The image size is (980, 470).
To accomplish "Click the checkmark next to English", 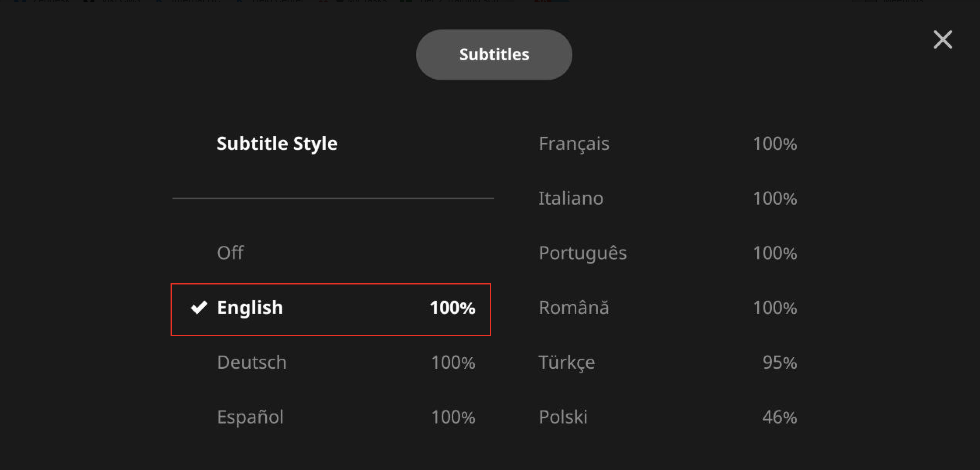I will [x=199, y=308].
